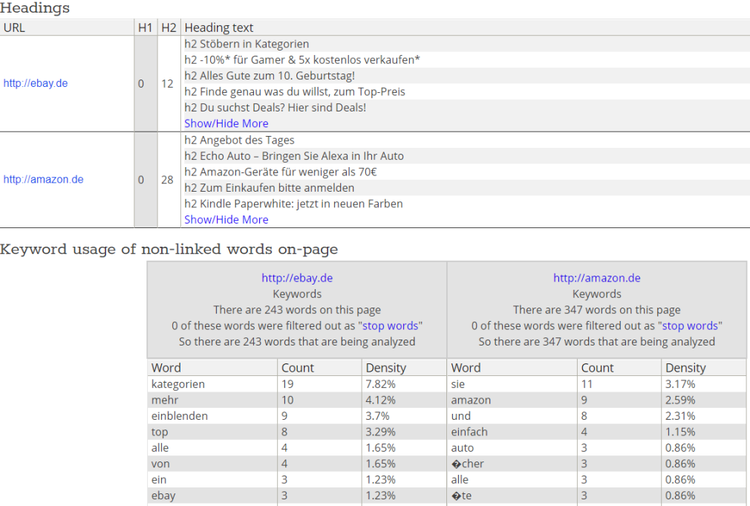This screenshot has height=506, width=750.
Task: Click density value 3.7% for einblenden
Action: pyautogui.click(x=377, y=416)
